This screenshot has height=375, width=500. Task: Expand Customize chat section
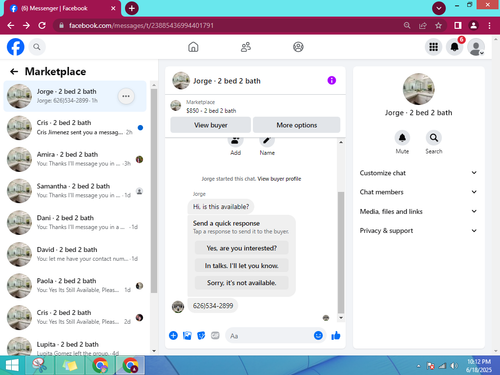pos(418,173)
